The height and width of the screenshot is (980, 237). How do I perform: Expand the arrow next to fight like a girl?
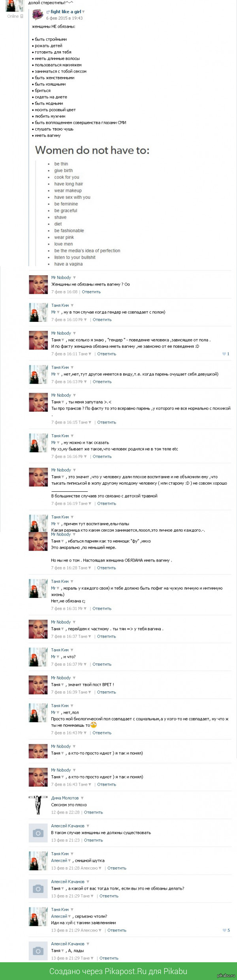[83, 12]
